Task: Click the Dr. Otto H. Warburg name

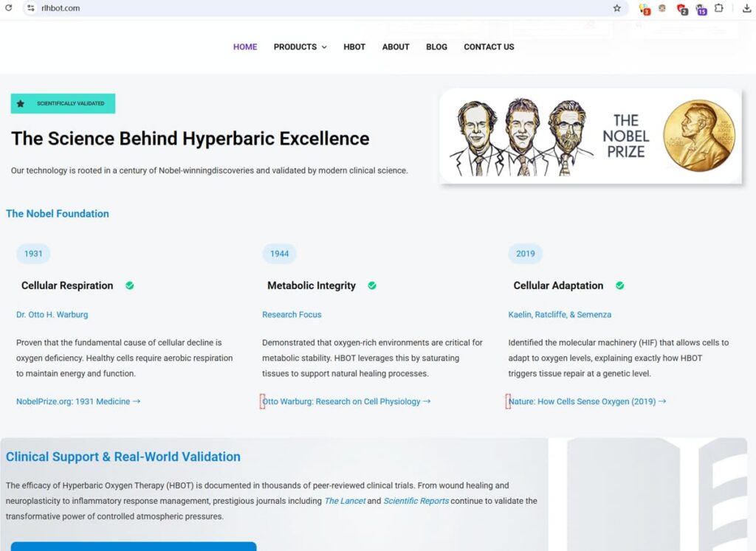Action: pos(52,314)
